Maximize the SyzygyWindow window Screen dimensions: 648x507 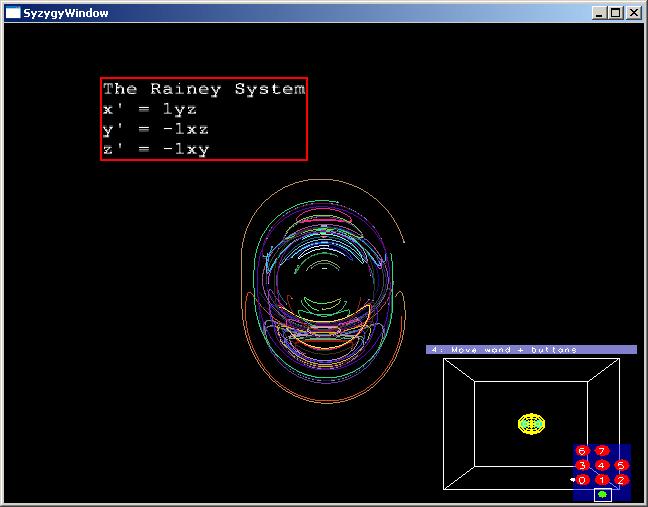pos(615,13)
